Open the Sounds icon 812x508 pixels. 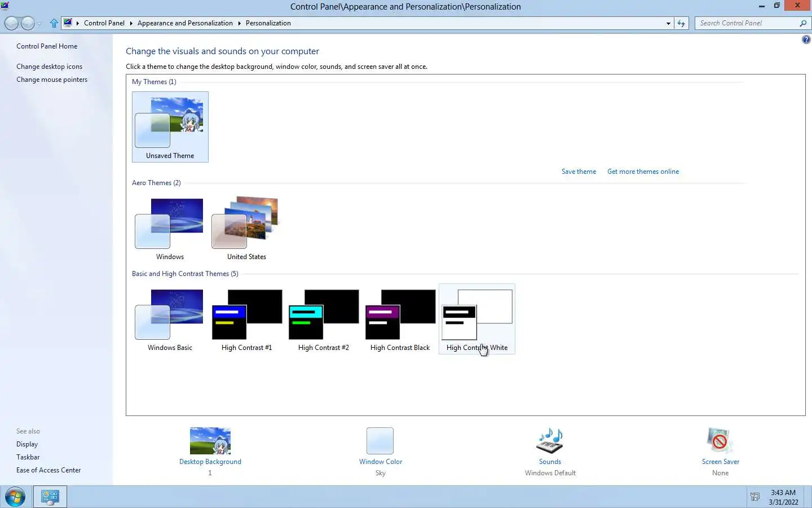550,441
